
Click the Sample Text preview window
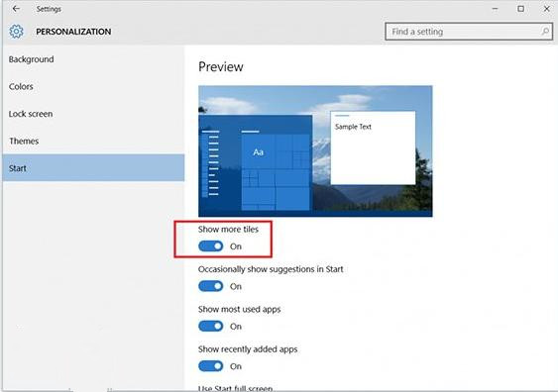click(x=373, y=147)
